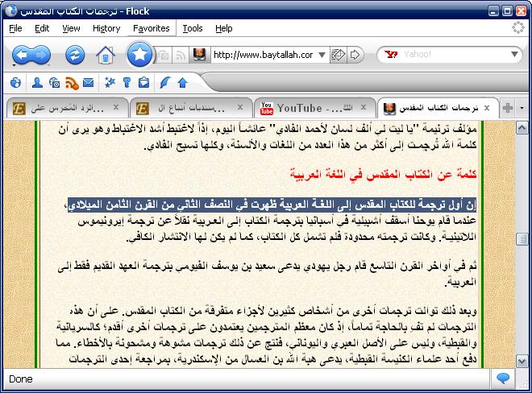Open the Favorites menu
Image resolution: width=532 pixels, height=393 pixels.
[151, 28]
